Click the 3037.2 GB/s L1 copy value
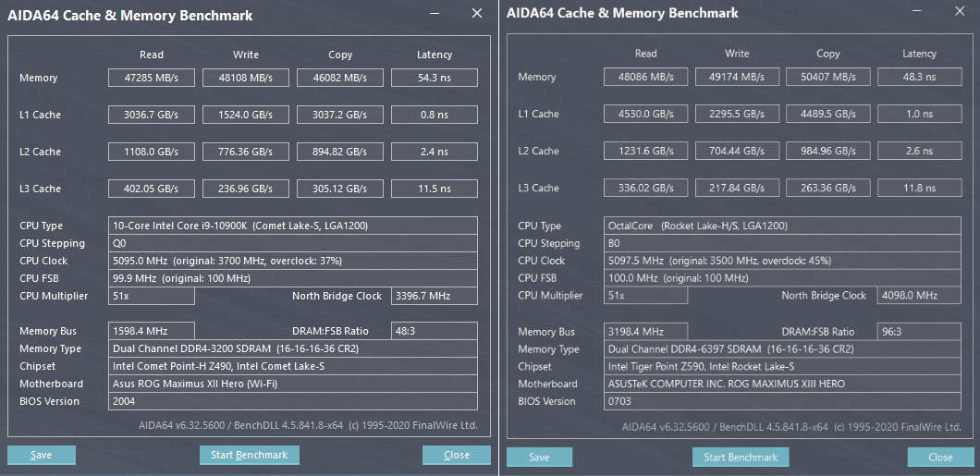 coord(340,115)
